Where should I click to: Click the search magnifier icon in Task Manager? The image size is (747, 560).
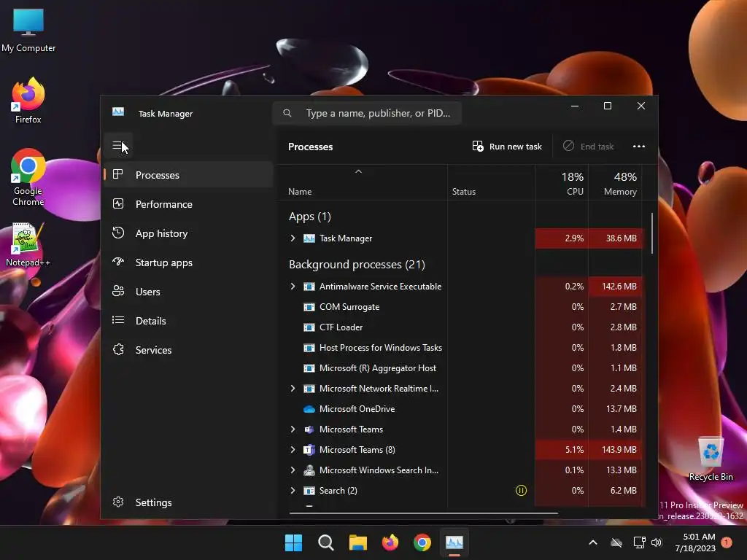[287, 113]
